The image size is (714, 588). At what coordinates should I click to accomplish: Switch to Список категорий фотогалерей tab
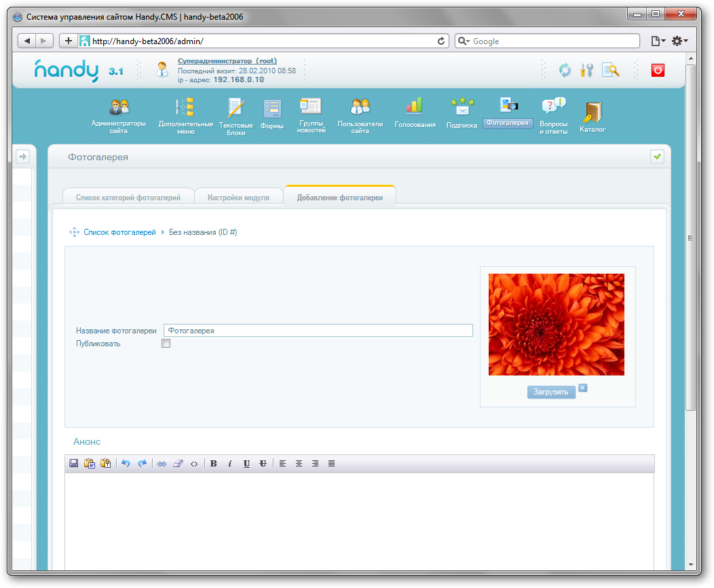point(128,198)
